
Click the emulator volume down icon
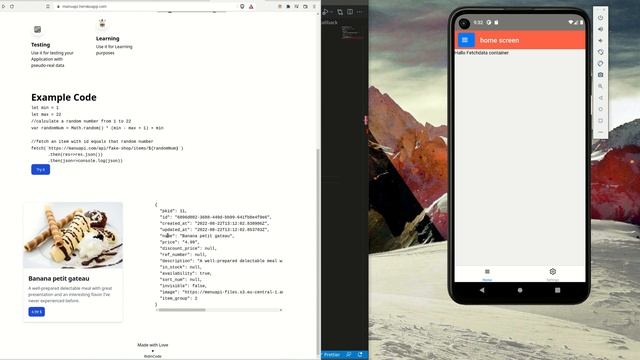pos(600,41)
